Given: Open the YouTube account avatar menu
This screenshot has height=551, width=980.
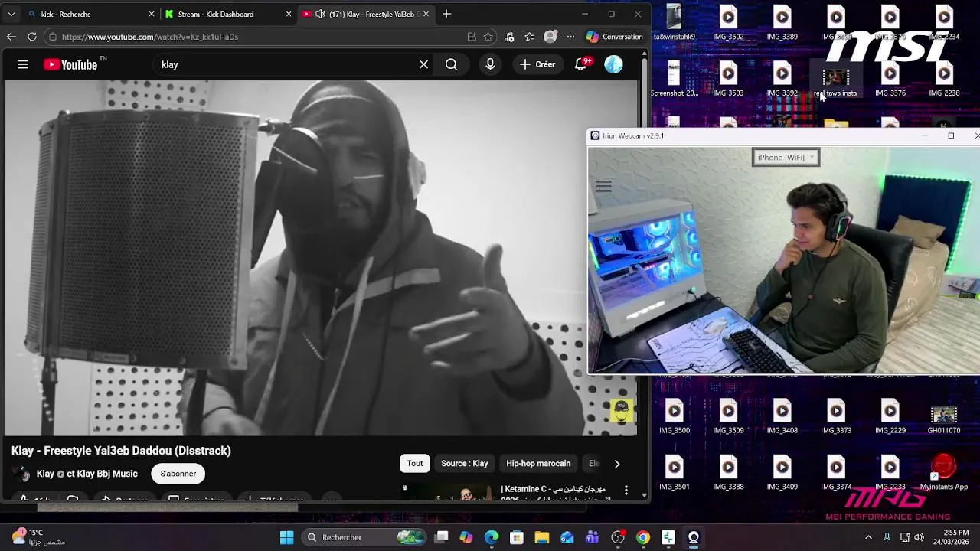Looking at the screenshot, I should coord(614,64).
